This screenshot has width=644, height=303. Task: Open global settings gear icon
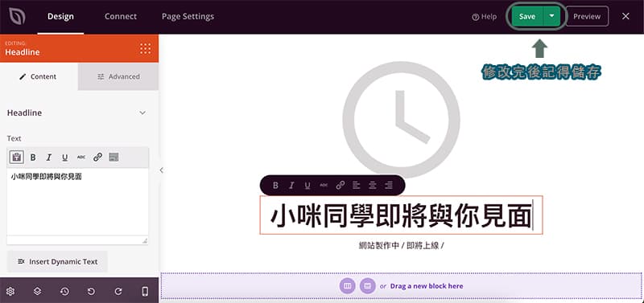[10, 291]
